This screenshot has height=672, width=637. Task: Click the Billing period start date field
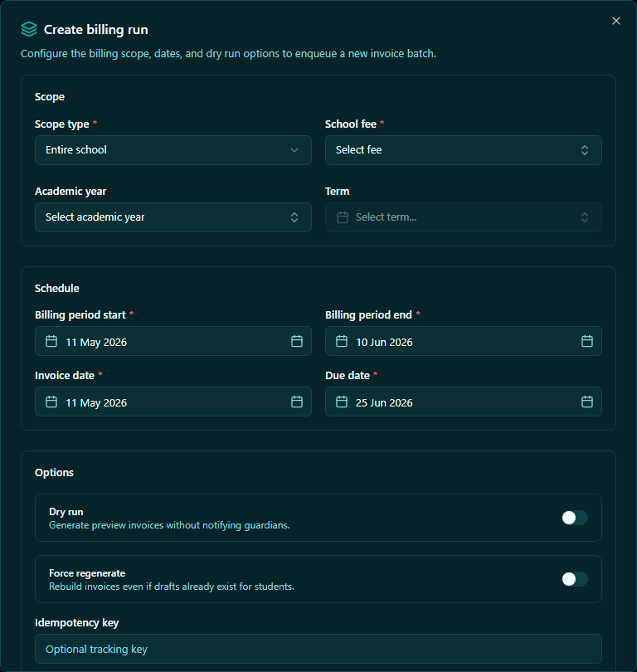(x=173, y=341)
